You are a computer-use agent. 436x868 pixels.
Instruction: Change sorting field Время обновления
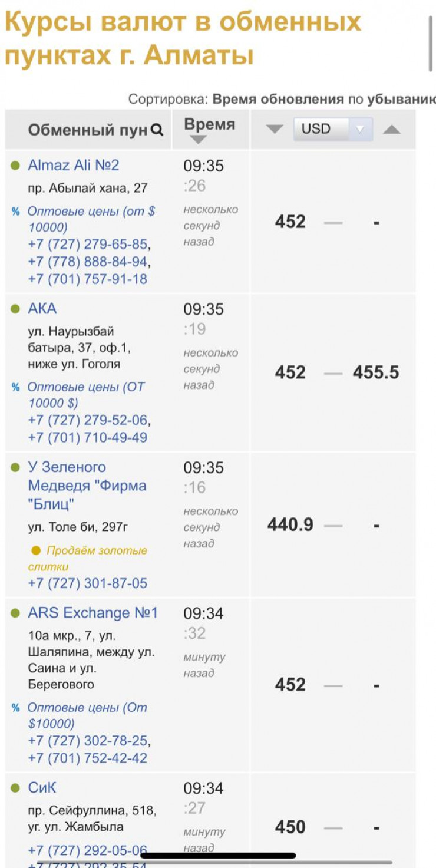pos(278,98)
